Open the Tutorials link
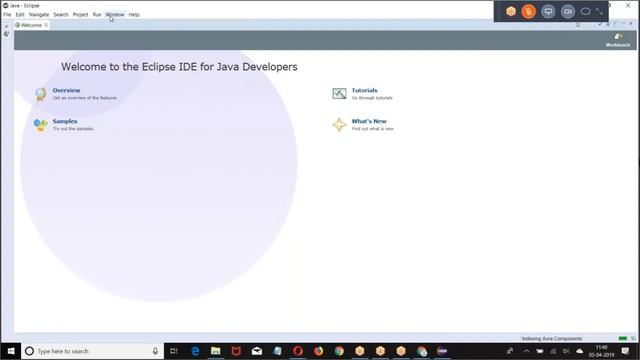This screenshot has height=360, width=640. click(x=364, y=90)
